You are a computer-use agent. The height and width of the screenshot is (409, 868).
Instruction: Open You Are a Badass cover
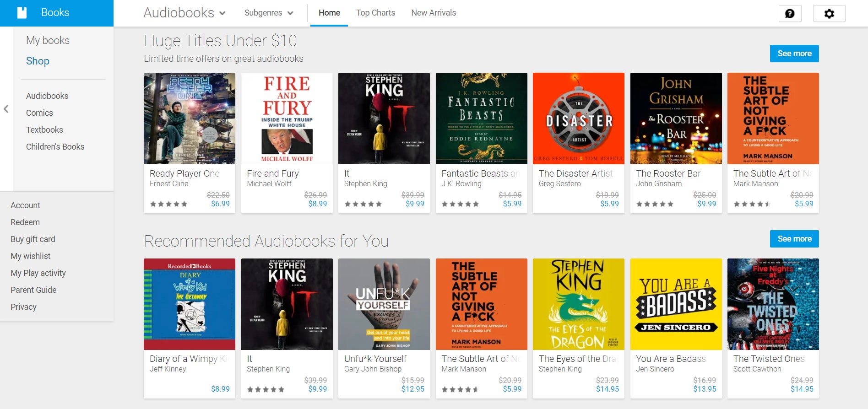click(x=676, y=304)
